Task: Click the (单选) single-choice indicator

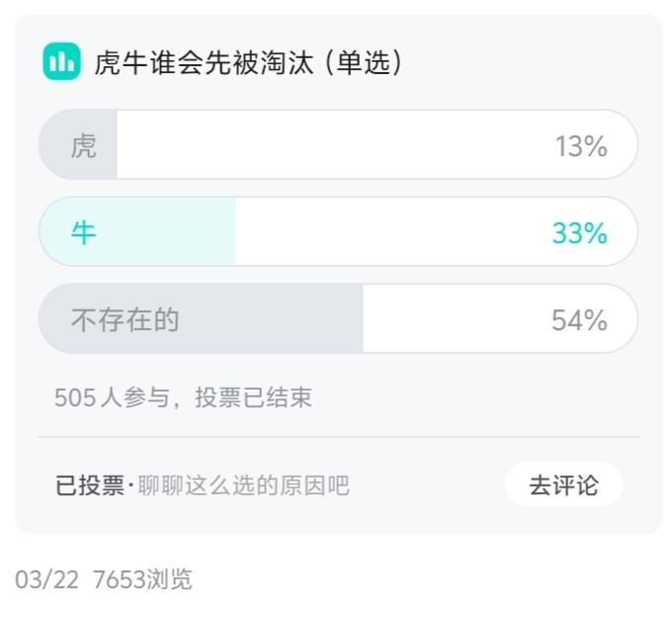Action: 364,62
